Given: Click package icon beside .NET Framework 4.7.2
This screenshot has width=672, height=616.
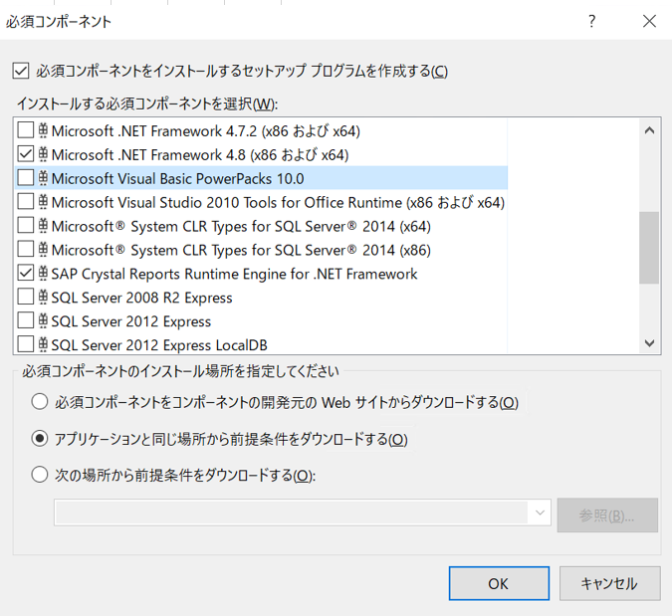Looking at the screenshot, I should pos(43,130).
